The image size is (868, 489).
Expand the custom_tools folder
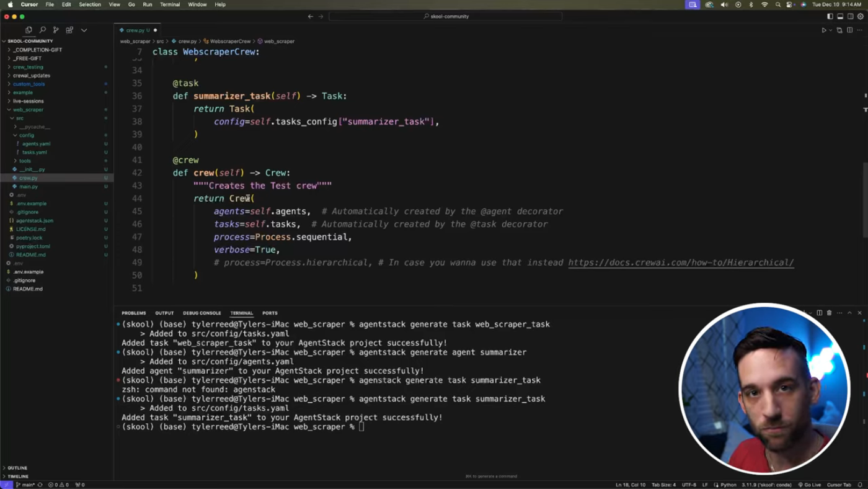tap(29, 84)
